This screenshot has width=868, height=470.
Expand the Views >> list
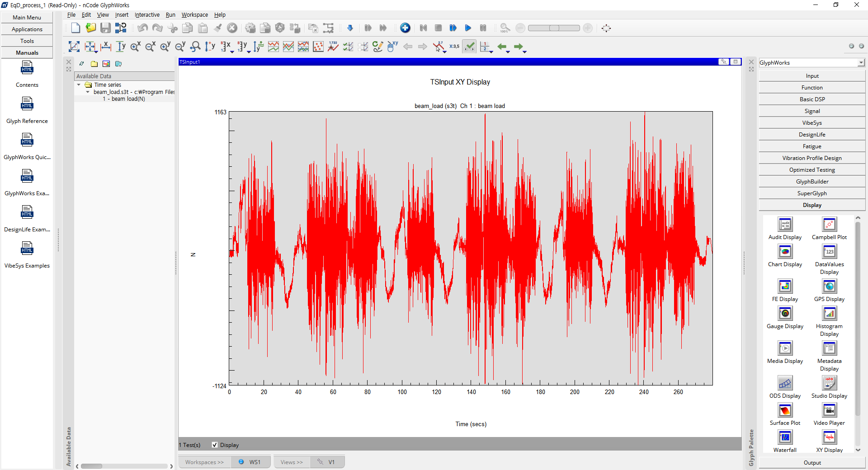pyautogui.click(x=292, y=462)
